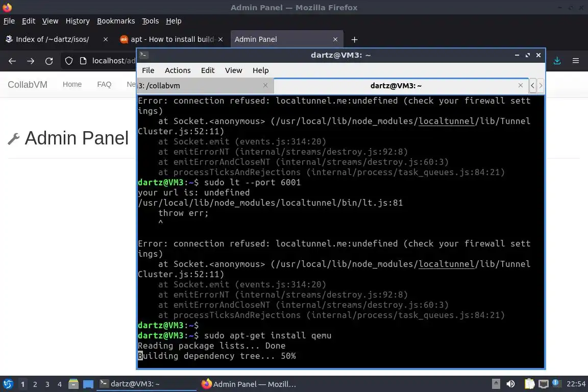The height and width of the screenshot is (392, 588).
Task: Click the 'Reading package lists... Done' line
Action: [211, 346]
